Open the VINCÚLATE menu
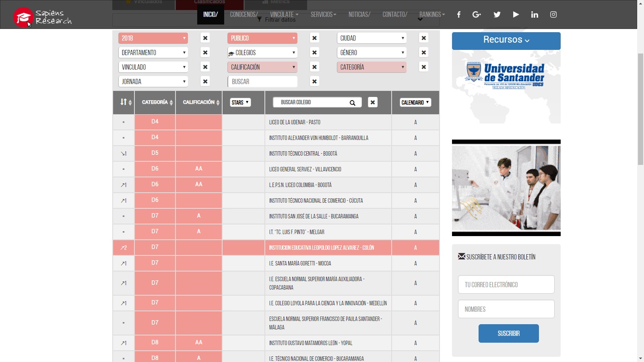Viewport: 644px width, 362px height. (284, 14)
